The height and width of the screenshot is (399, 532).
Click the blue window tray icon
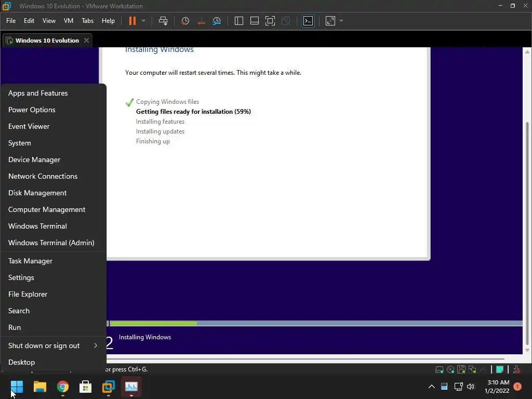point(444,387)
